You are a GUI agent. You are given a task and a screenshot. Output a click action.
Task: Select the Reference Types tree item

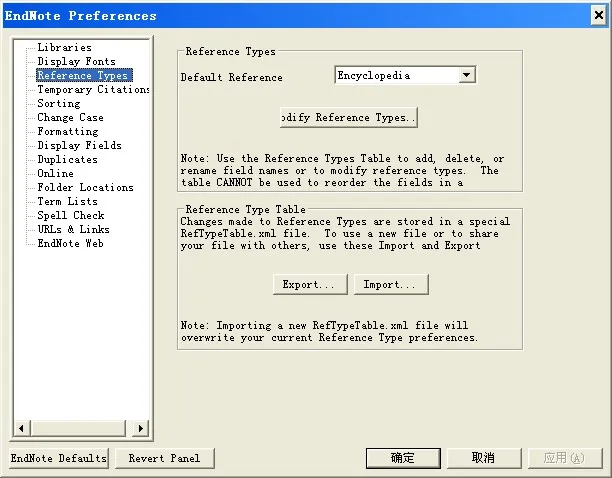click(84, 75)
